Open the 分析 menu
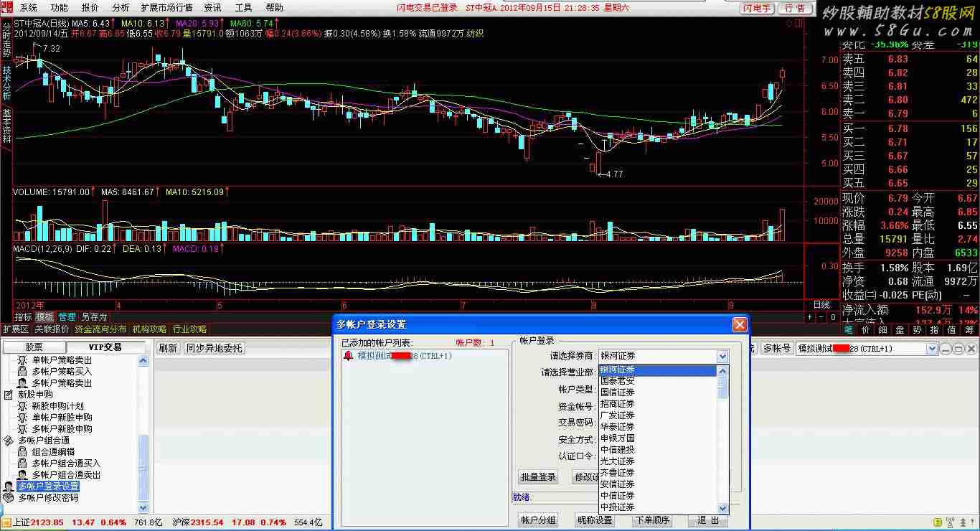This screenshot has width=980, height=531. click(121, 8)
